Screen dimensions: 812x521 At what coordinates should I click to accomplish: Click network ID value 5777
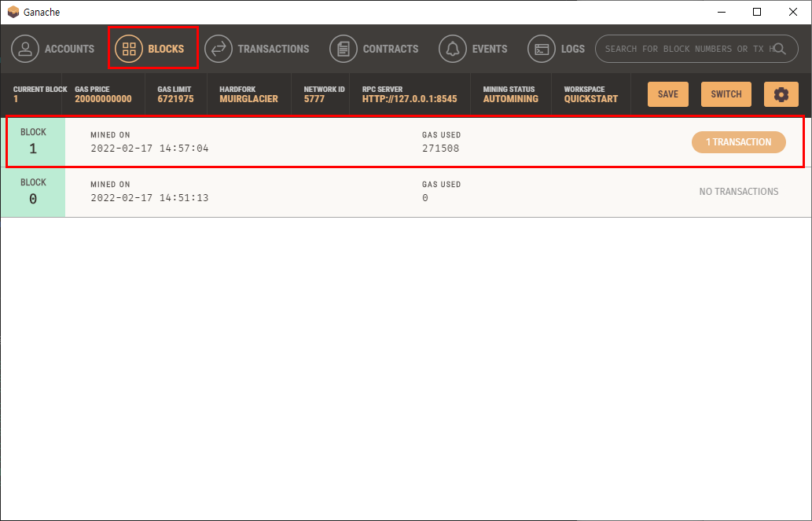pos(314,99)
